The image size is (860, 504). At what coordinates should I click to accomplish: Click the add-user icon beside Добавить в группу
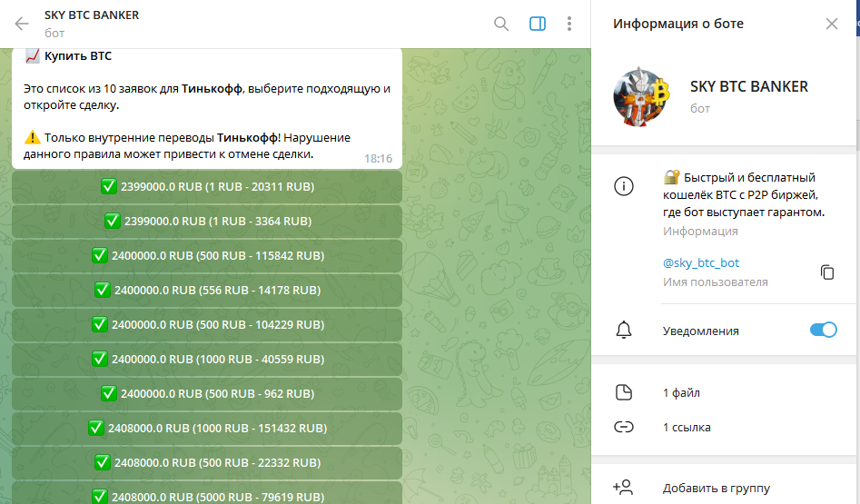pyautogui.click(x=623, y=487)
